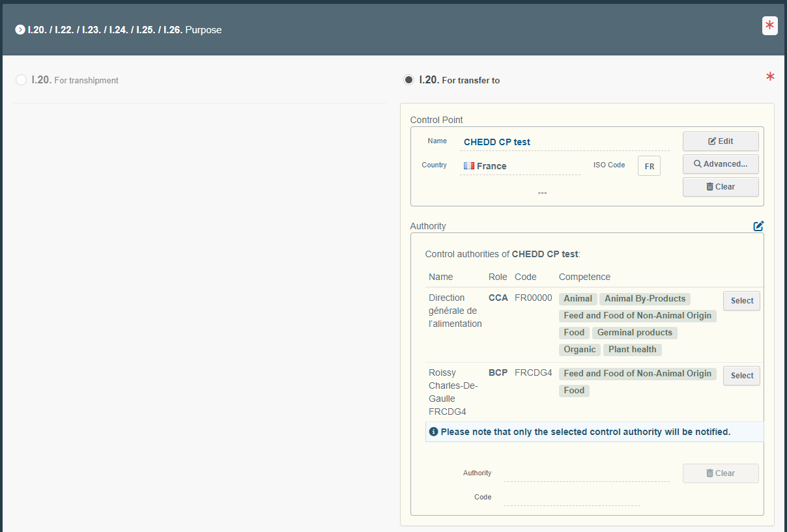Click the CHEDD CP test name link
Screen dimensions: 787x532
[x=496, y=142]
